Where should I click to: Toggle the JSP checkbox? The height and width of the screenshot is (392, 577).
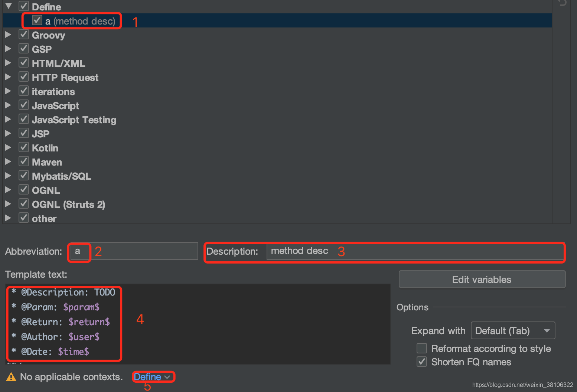tap(24, 133)
